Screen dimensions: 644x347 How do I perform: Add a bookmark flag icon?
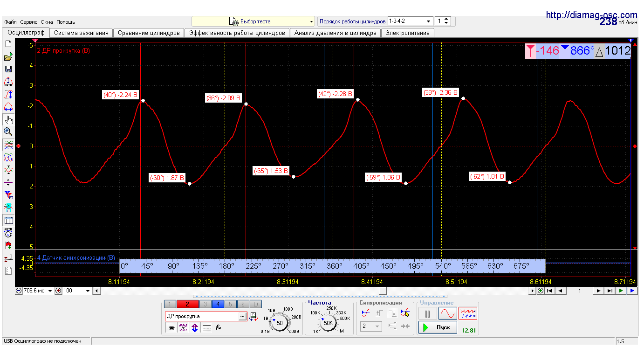[8, 245]
